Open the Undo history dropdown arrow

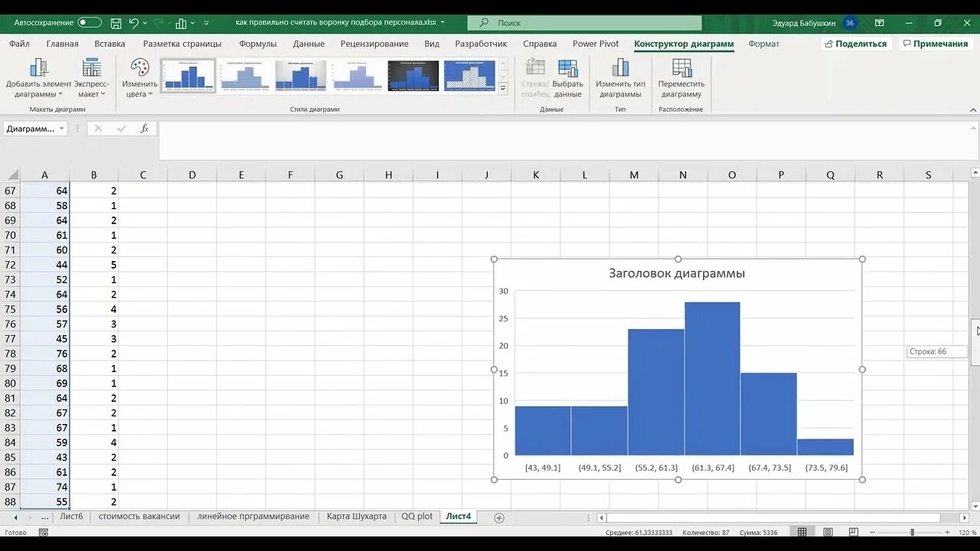tap(145, 23)
